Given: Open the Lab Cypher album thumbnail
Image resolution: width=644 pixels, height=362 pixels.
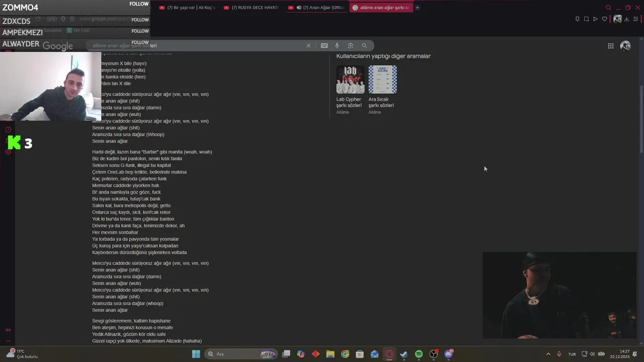Looking at the screenshot, I should [350, 79].
